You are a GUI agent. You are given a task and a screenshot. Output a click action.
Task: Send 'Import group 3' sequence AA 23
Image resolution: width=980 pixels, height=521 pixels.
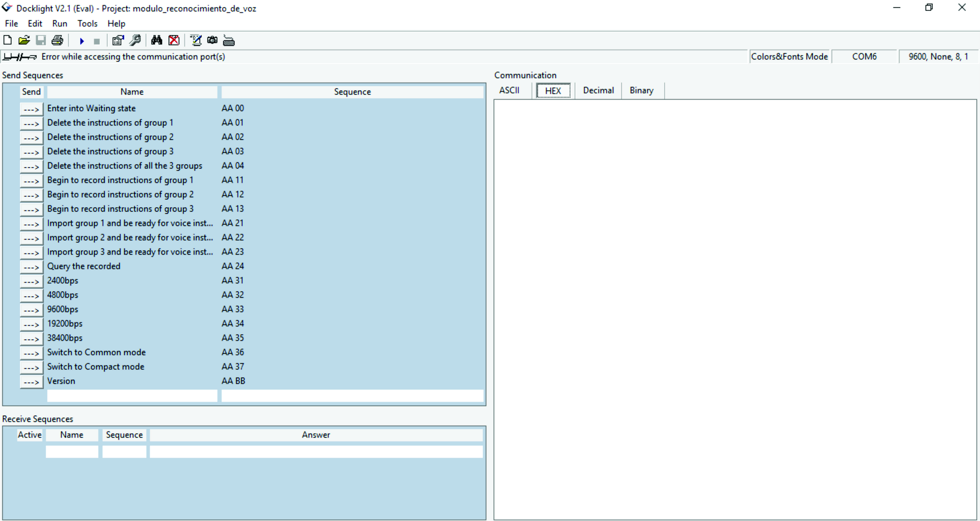click(32, 253)
